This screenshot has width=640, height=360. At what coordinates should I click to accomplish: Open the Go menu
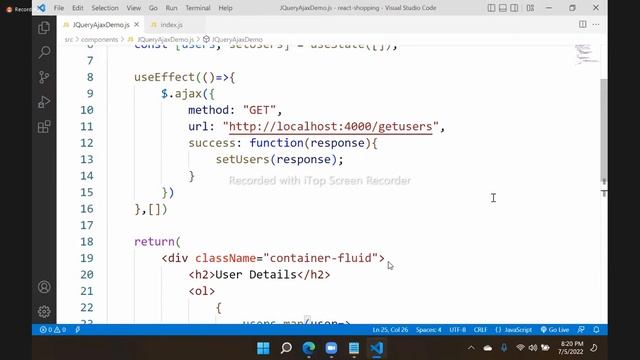click(153, 8)
